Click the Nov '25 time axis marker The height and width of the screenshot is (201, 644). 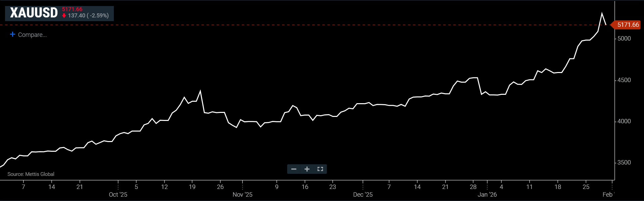pos(242,195)
